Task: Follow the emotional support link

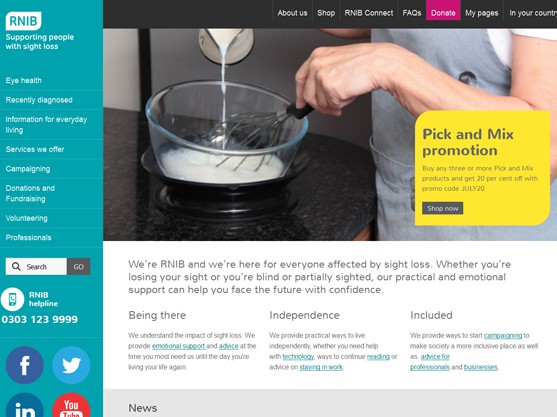Action: pos(179,346)
